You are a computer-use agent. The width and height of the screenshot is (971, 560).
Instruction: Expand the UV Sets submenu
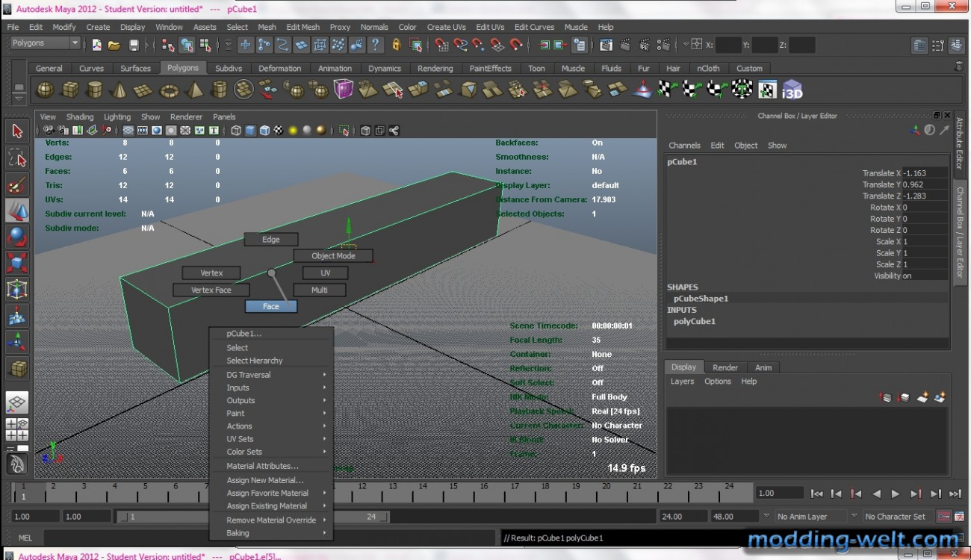[x=276, y=439]
